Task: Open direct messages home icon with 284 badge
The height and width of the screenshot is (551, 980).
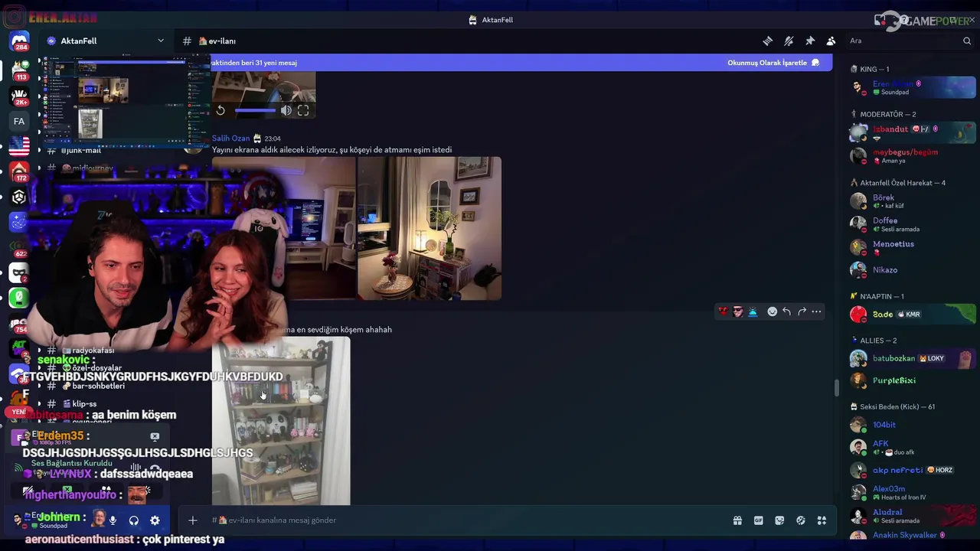Action: pos(19,41)
